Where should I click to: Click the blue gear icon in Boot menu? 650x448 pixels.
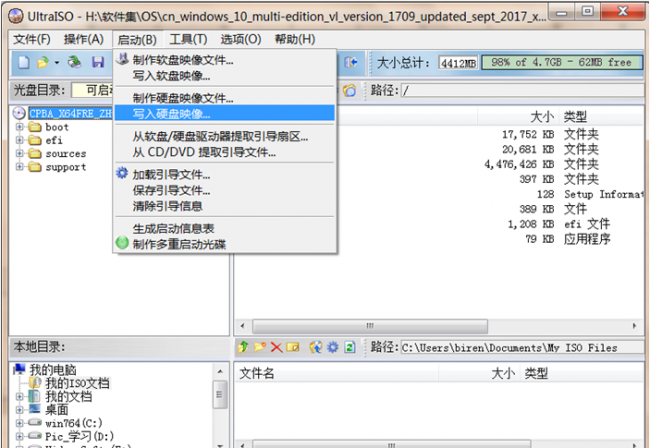[x=122, y=173]
